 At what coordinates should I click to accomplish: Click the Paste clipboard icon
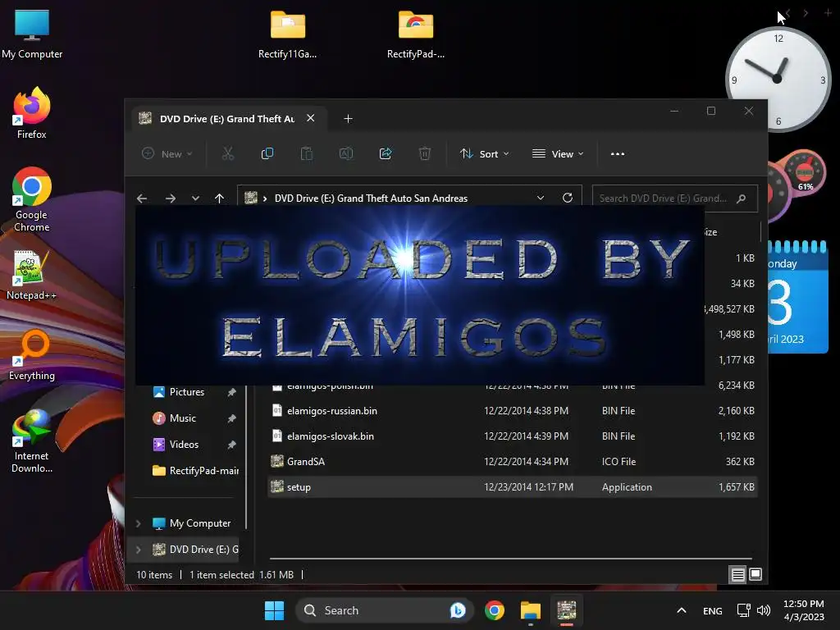(x=307, y=153)
